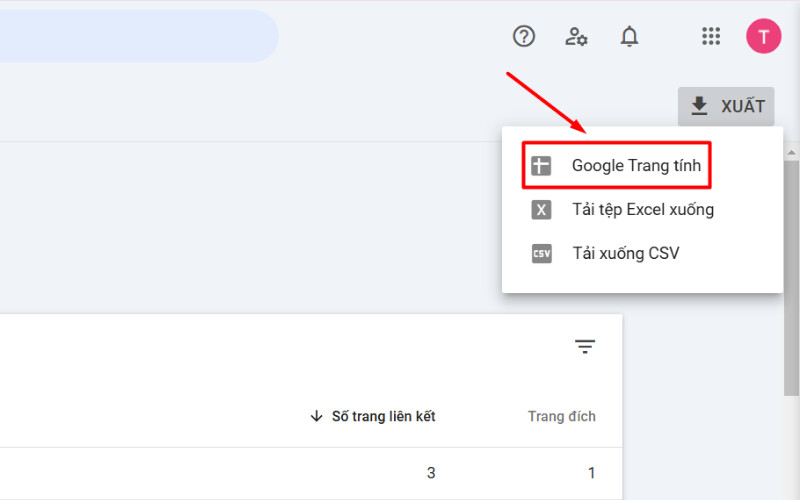Click the CSV file icon
Image resolution: width=800 pixels, height=500 pixels.
(x=541, y=254)
